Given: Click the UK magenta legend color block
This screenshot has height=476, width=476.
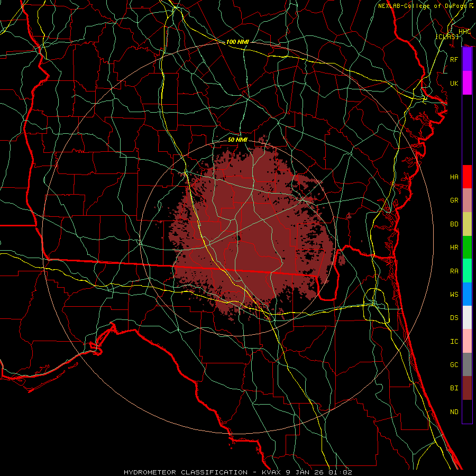Looking at the screenshot, I should 467,83.
